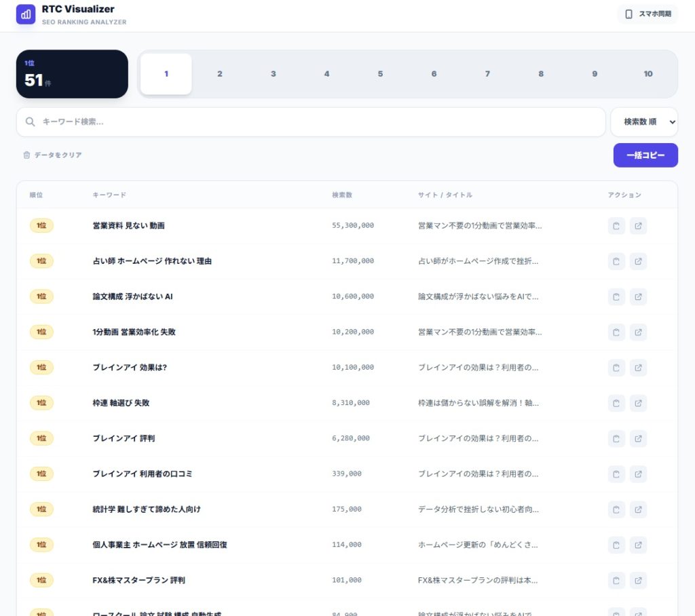Go to rank tab 10
The image size is (695, 616).
(x=647, y=74)
